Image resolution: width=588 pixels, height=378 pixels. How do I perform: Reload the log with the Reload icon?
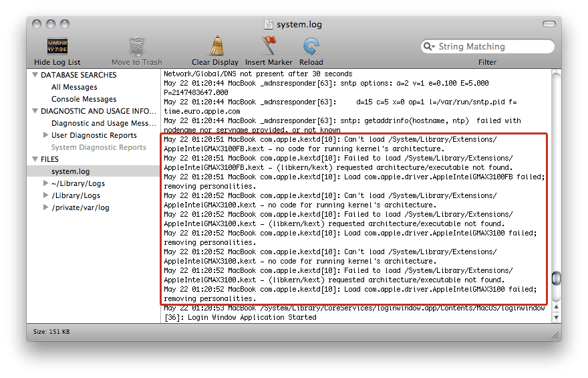[311, 46]
